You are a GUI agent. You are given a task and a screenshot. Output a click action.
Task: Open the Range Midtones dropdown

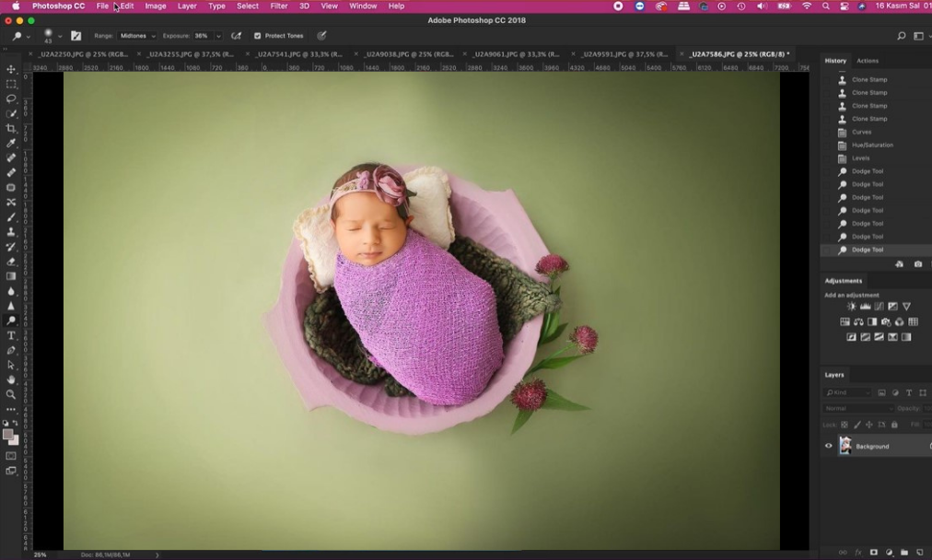[x=137, y=36]
